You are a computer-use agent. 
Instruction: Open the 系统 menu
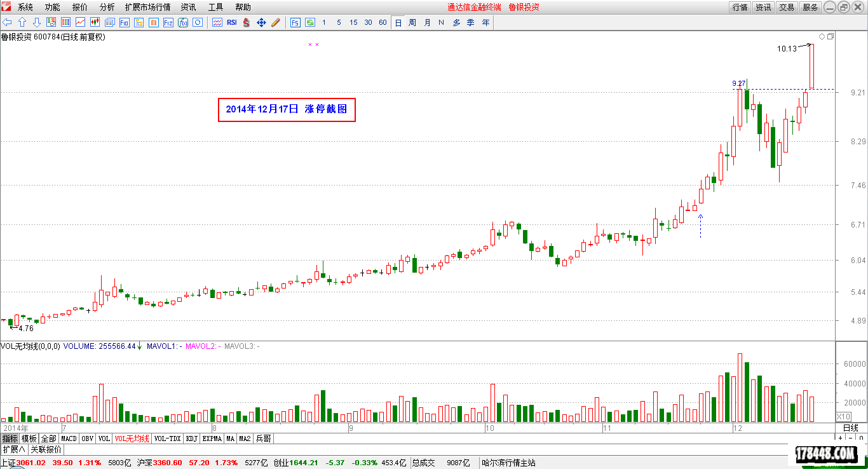pos(25,7)
